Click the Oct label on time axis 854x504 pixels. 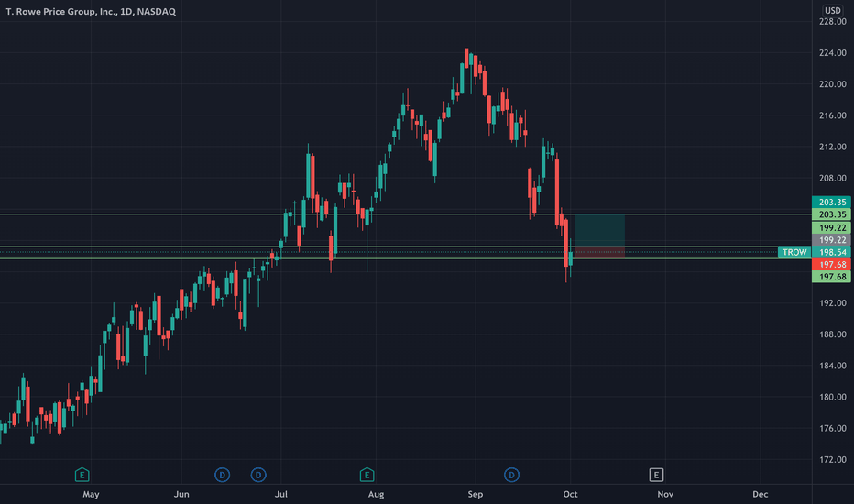[570, 495]
